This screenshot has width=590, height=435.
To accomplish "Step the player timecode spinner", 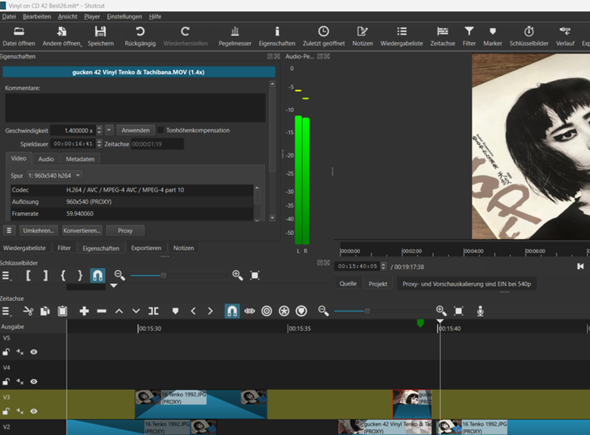I will pos(383,266).
